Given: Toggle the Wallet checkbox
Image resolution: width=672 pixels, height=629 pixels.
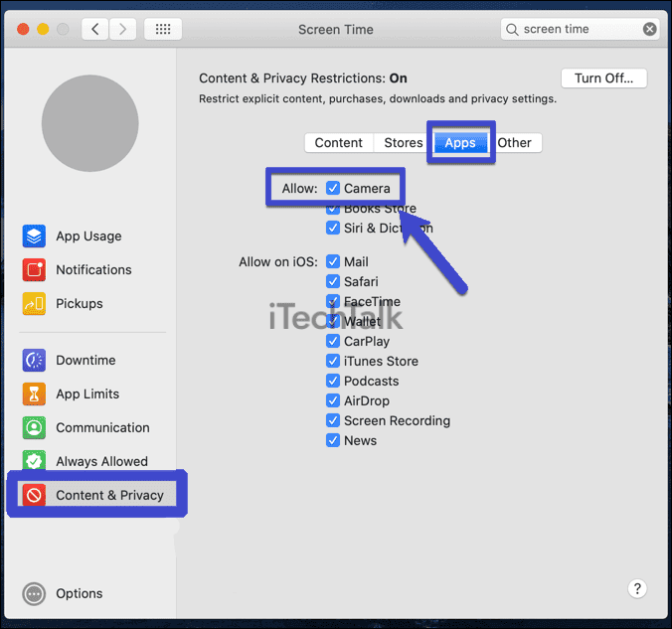Looking at the screenshot, I should coord(333,321).
